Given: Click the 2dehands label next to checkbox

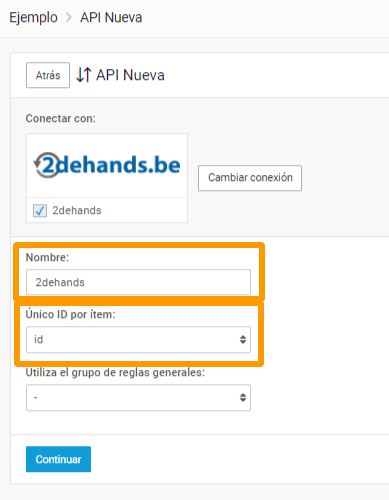Looking at the screenshot, I should click(x=77, y=210).
